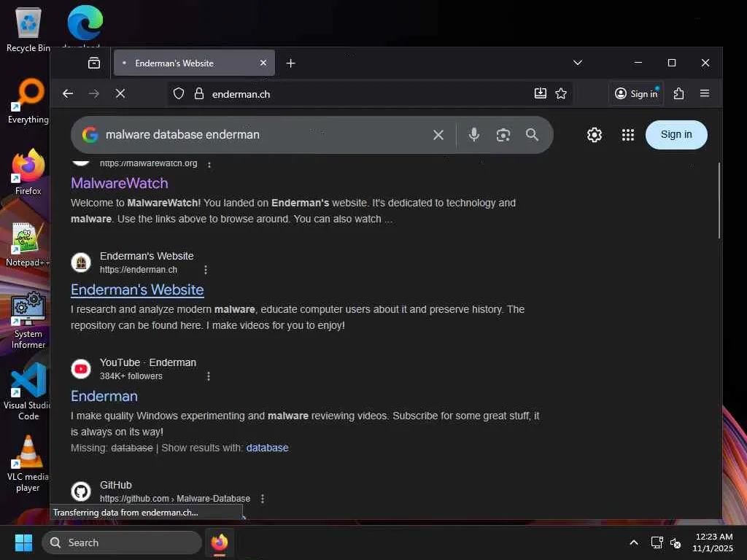Screen dimensions: 747x560
Task: Open Google quick settings gear
Action: pyautogui.click(x=594, y=135)
